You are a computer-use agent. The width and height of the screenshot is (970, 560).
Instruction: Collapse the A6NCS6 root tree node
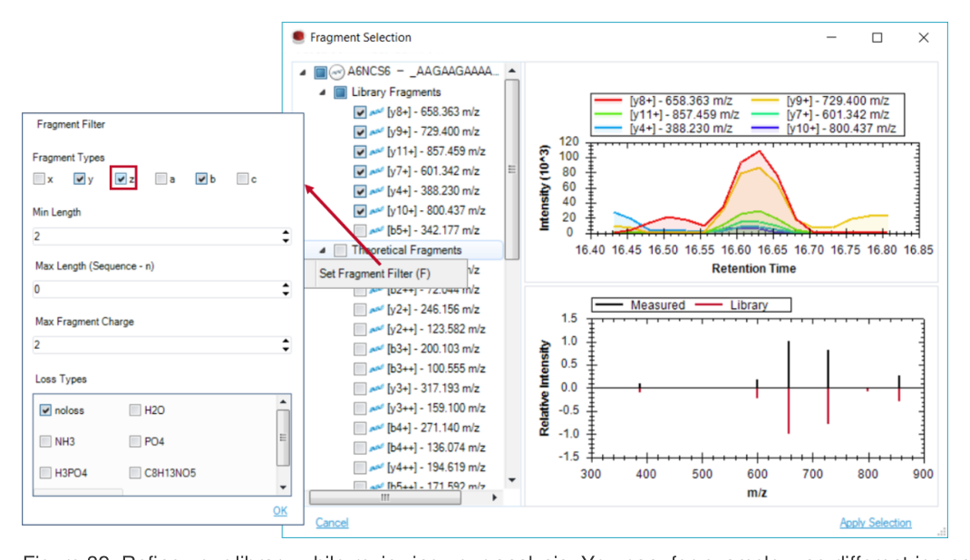(303, 72)
